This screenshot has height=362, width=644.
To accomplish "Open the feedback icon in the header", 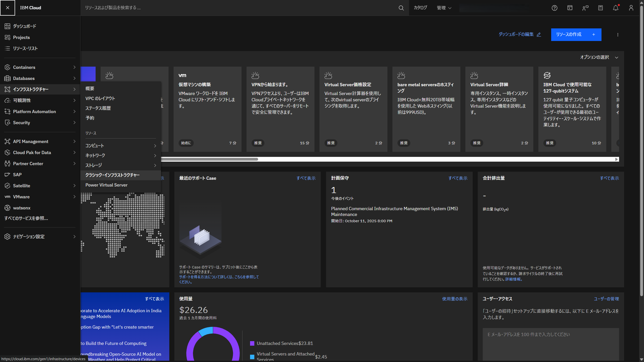I will pyautogui.click(x=585, y=8).
